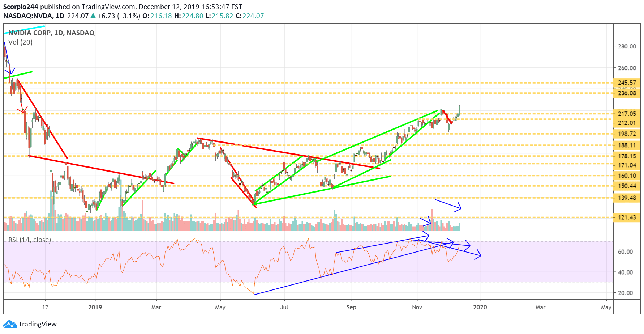Select the 160.10 price level label
Viewport: 644px width, 334px height.
tap(627, 176)
